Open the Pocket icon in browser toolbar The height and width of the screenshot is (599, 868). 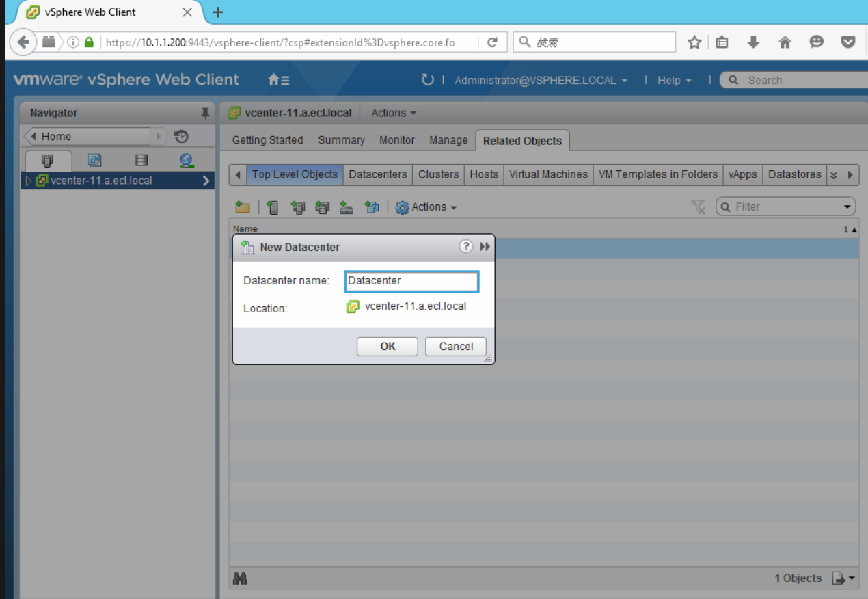tap(848, 42)
